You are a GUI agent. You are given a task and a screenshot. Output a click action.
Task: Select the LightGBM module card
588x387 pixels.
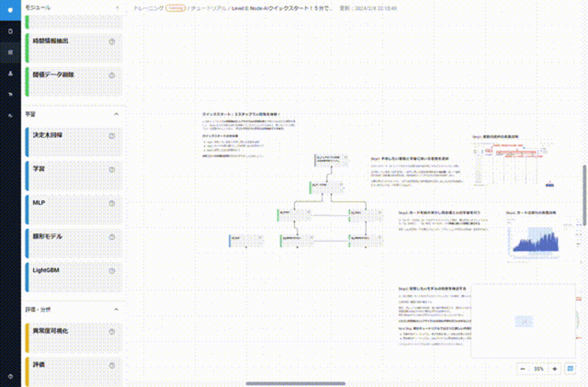pyautogui.click(x=74, y=277)
